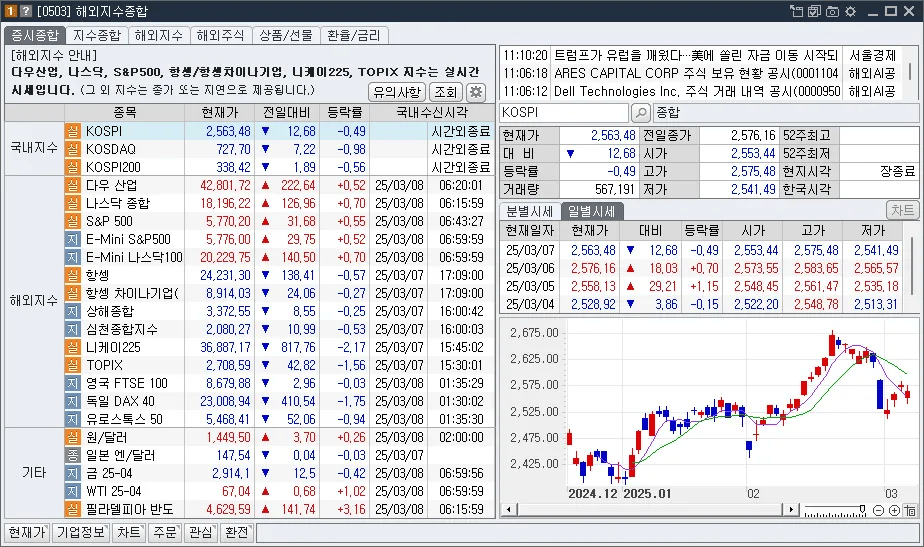Screen dimensions: 924x547
Task: Click the bottom 차트 button
Action: coord(128,532)
